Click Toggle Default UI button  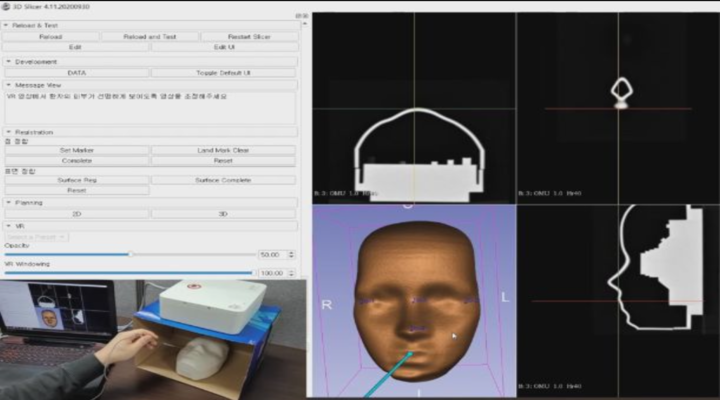click(223, 73)
